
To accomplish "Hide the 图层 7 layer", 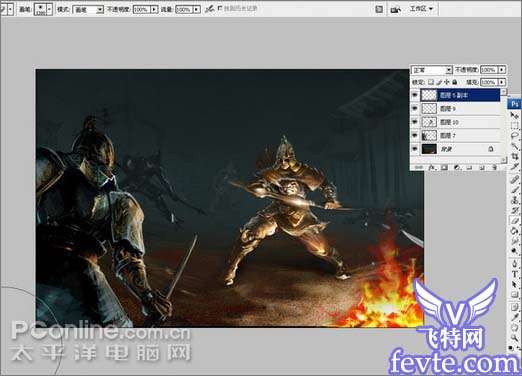I will [x=415, y=135].
